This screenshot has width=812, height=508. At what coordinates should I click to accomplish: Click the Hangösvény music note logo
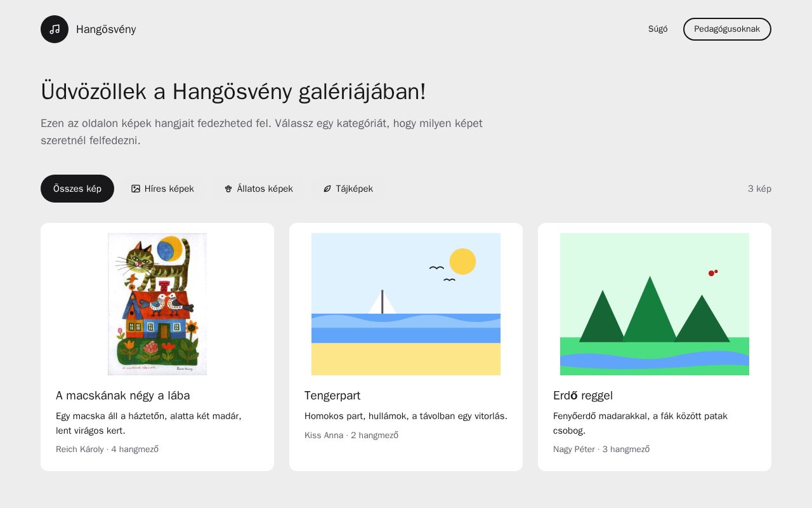tap(55, 29)
